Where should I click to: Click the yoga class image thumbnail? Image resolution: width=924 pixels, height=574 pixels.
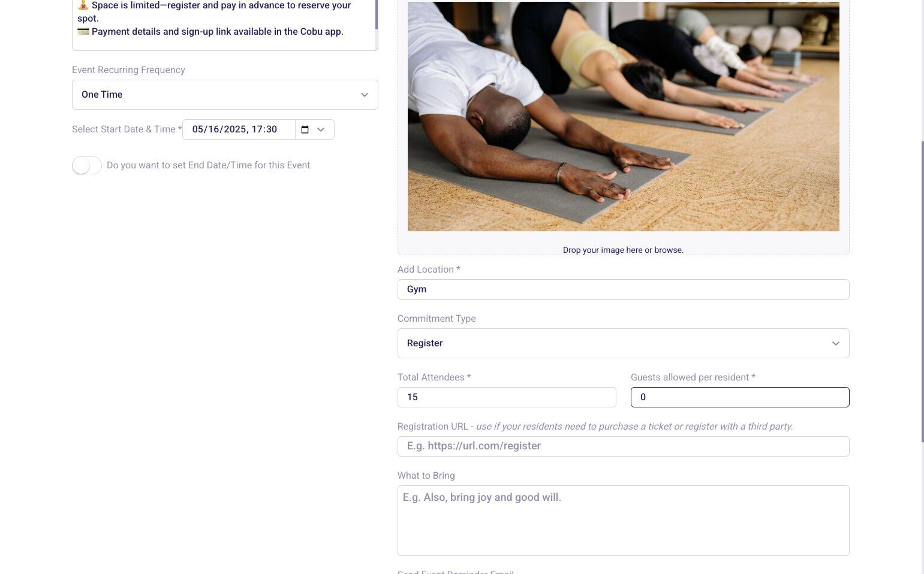click(x=623, y=116)
